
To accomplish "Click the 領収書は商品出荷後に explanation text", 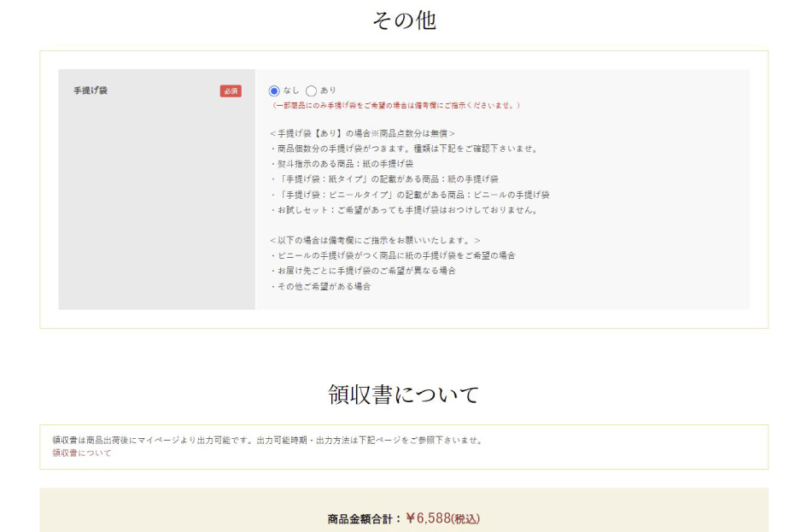I will [x=267, y=441].
